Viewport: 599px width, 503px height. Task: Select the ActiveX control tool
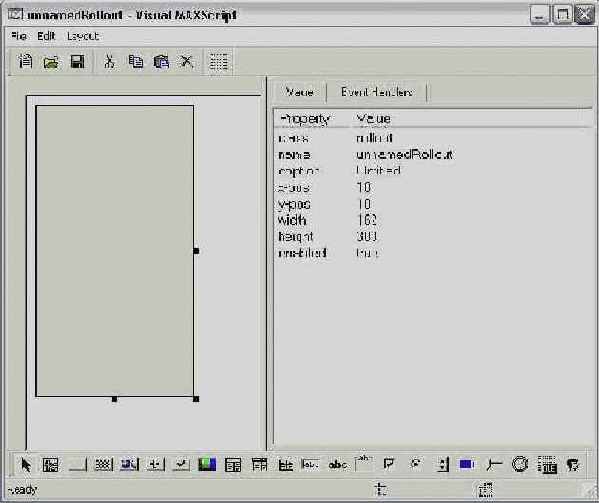click(x=547, y=464)
